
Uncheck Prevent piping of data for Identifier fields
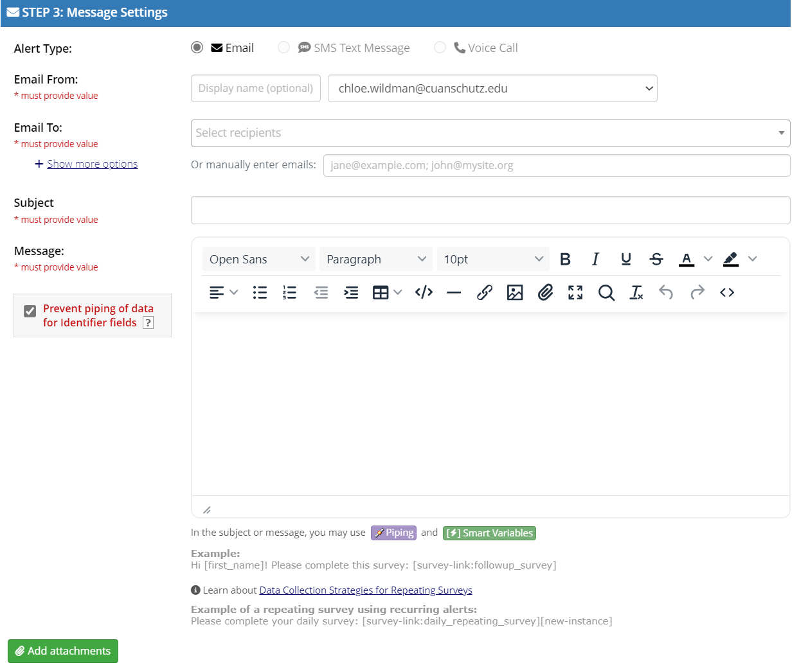pyautogui.click(x=30, y=310)
